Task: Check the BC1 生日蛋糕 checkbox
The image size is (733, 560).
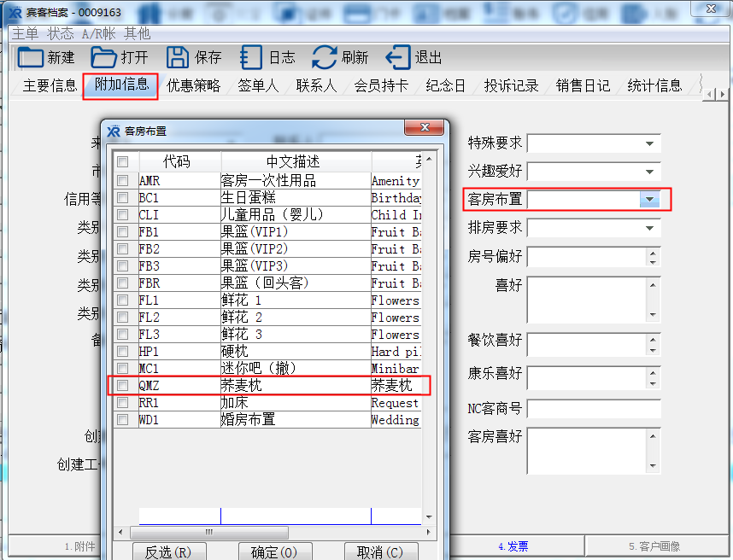Action: coord(122,197)
